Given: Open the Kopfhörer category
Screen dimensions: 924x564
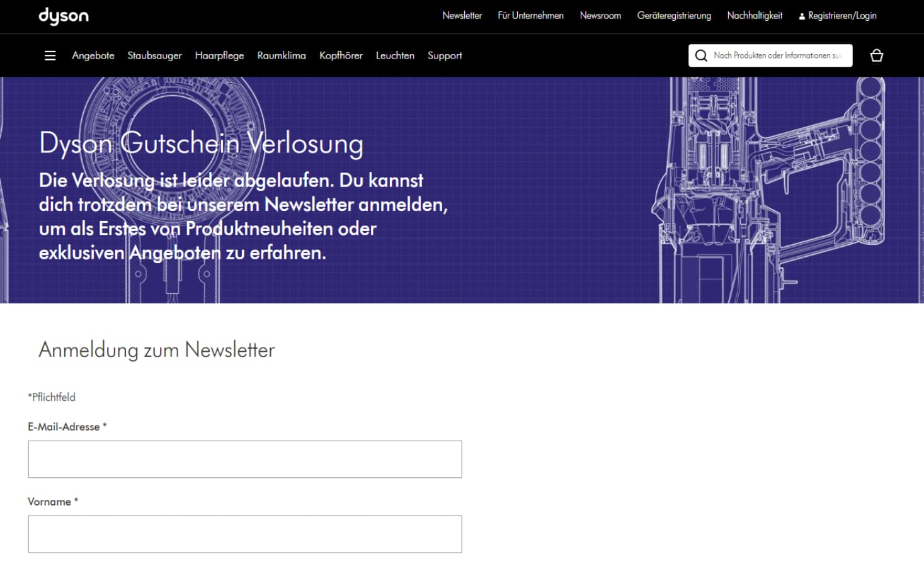Looking at the screenshot, I should coord(341,55).
